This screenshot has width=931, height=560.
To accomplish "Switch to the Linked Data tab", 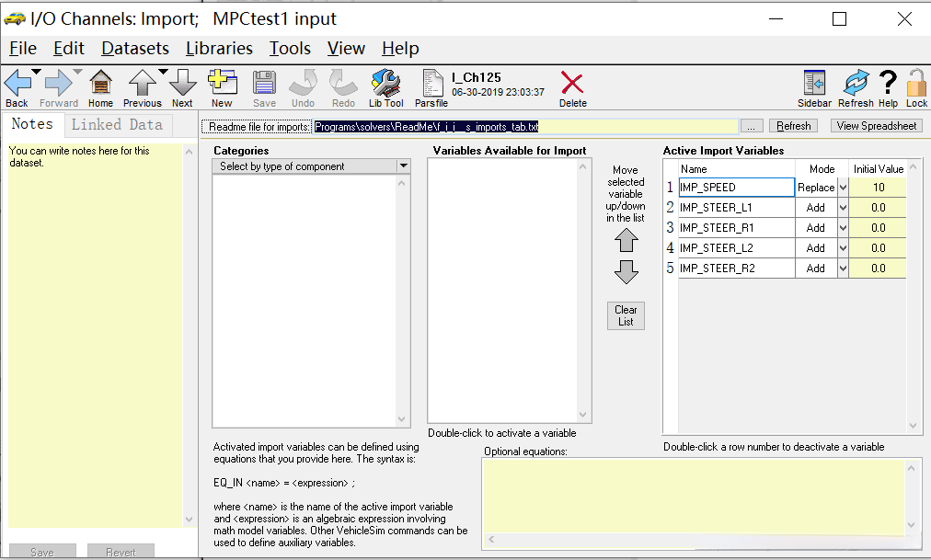I will click(x=117, y=125).
